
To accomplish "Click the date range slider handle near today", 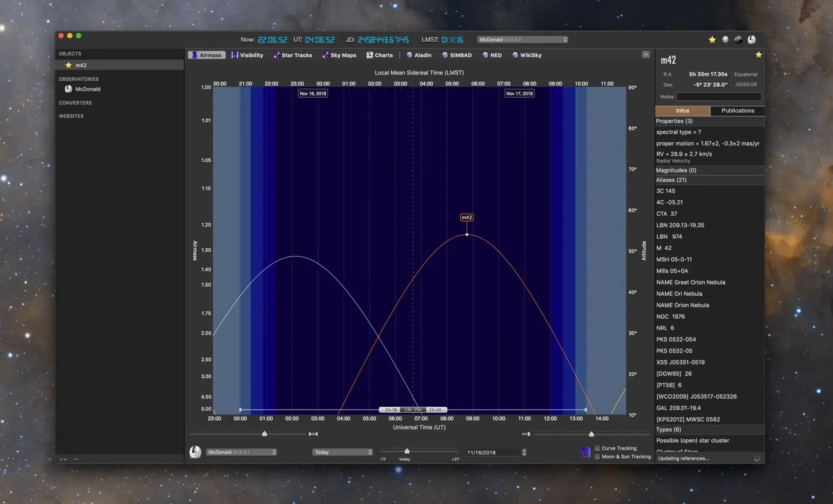I will (x=407, y=451).
